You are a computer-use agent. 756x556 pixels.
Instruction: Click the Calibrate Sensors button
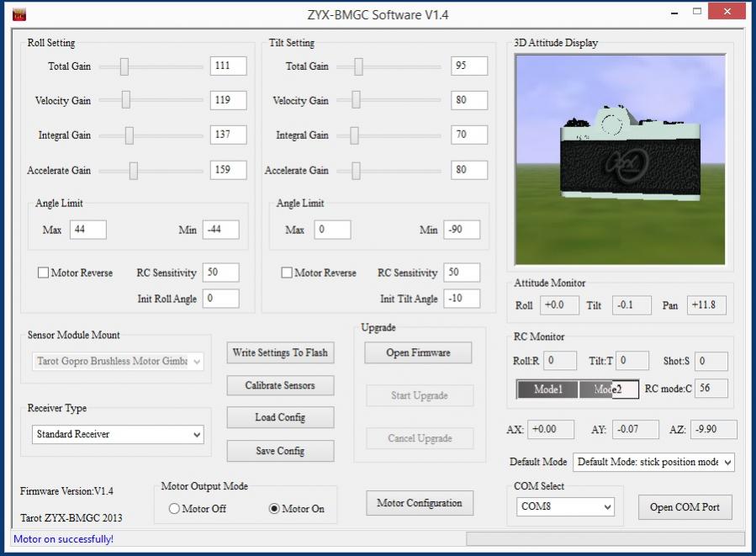pos(280,385)
